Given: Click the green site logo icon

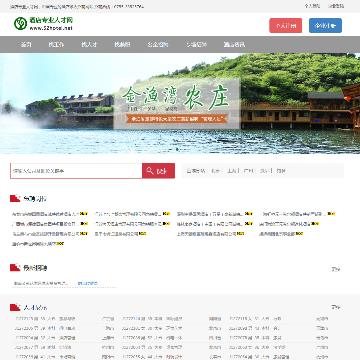Looking at the screenshot, I should tap(20, 24).
